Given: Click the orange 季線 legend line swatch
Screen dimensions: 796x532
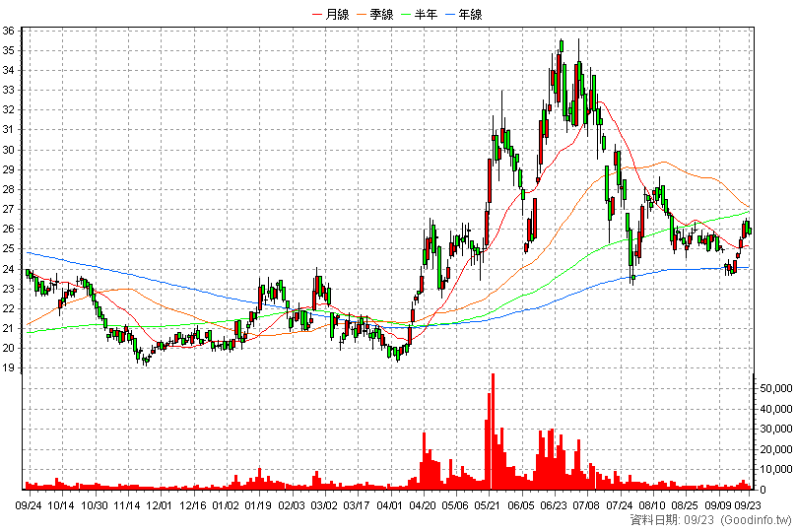Looking at the screenshot, I should (363, 15).
